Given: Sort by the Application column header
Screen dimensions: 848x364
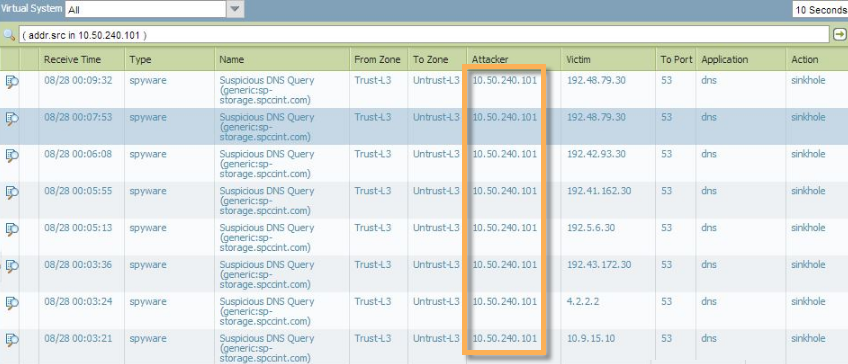Looking at the screenshot, I should click(725, 59).
